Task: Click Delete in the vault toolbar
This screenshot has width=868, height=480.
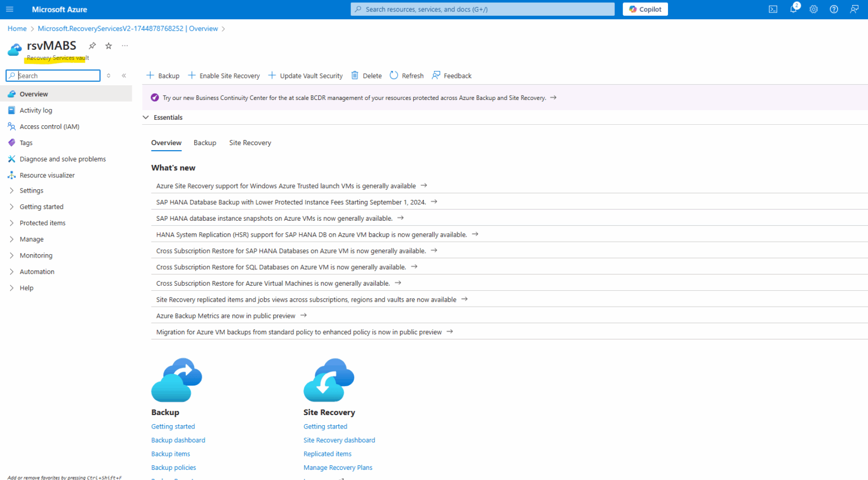Action: (x=366, y=76)
